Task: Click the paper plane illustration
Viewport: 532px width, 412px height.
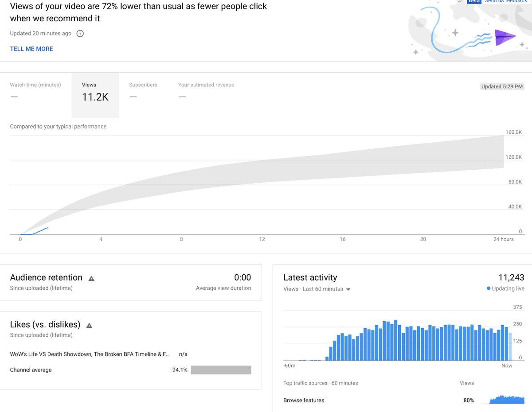Action: click(x=505, y=37)
